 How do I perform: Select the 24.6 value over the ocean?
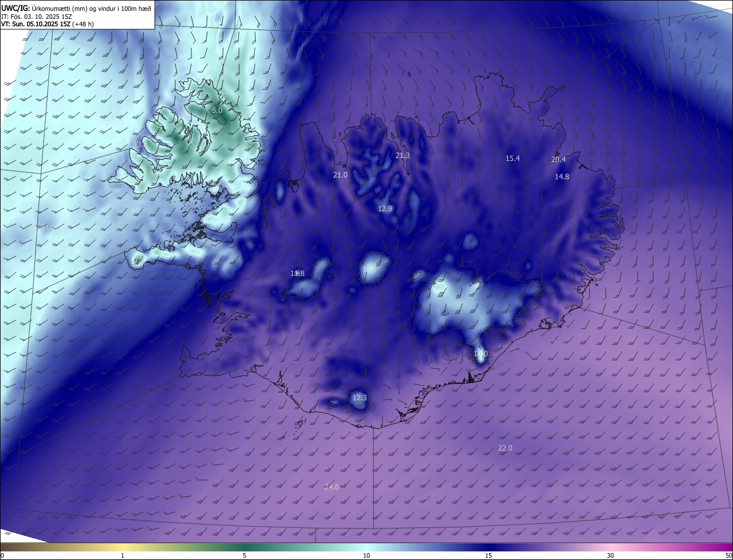332,487
